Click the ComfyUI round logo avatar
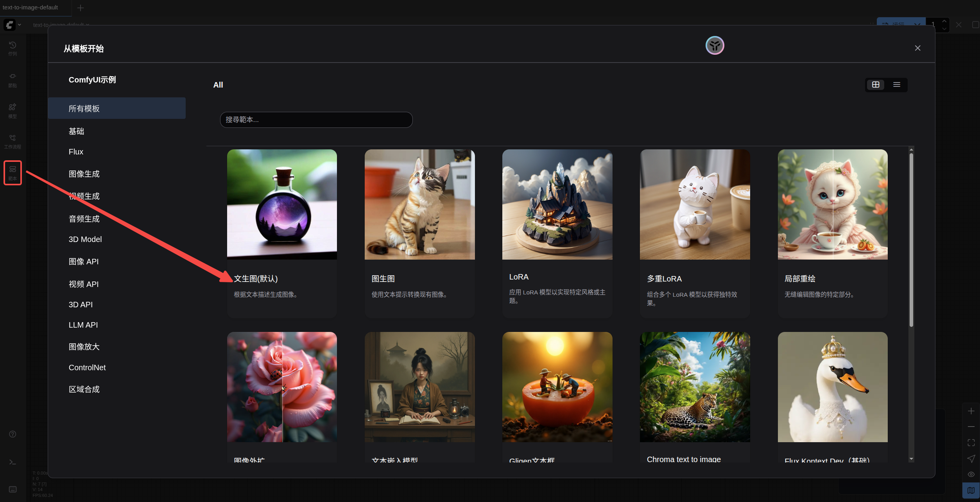This screenshot has width=980, height=502. (x=715, y=45)
